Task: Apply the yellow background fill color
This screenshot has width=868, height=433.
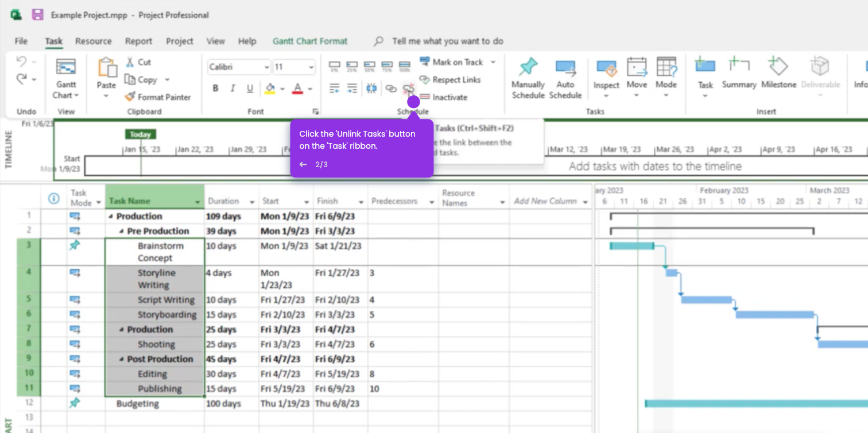Action: pos(270,88)
